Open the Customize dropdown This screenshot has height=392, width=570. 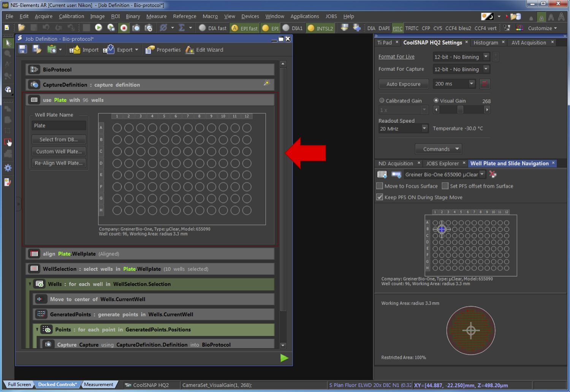[542, 28]
